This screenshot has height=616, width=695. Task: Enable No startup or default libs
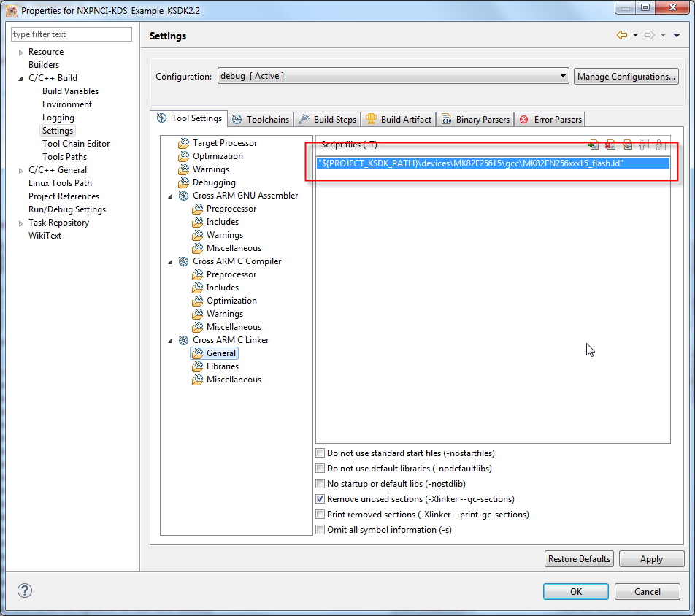[320, 483]
